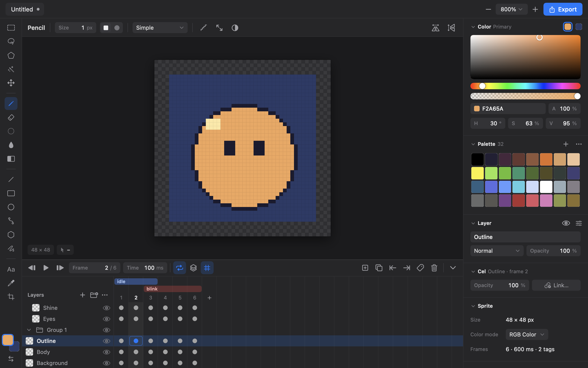
Task: Add a new tag to frames
Action: (420, 268)
